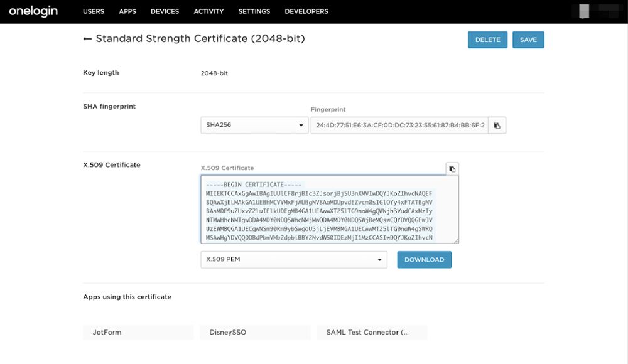
Task: Open the SHA256 fingerprint algorithm dropdown
Action: click(x=254, y=125)
